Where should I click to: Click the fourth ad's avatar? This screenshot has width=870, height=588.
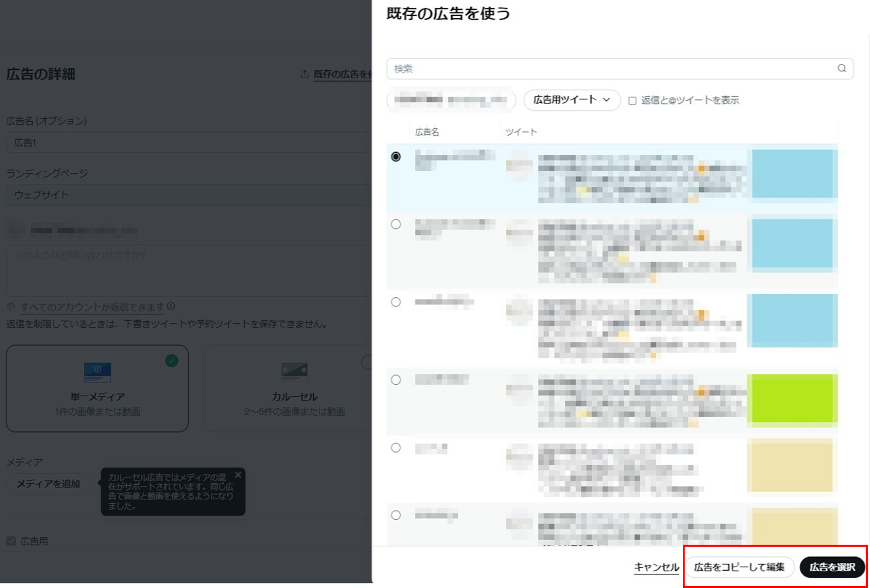(x=519, y=389)
